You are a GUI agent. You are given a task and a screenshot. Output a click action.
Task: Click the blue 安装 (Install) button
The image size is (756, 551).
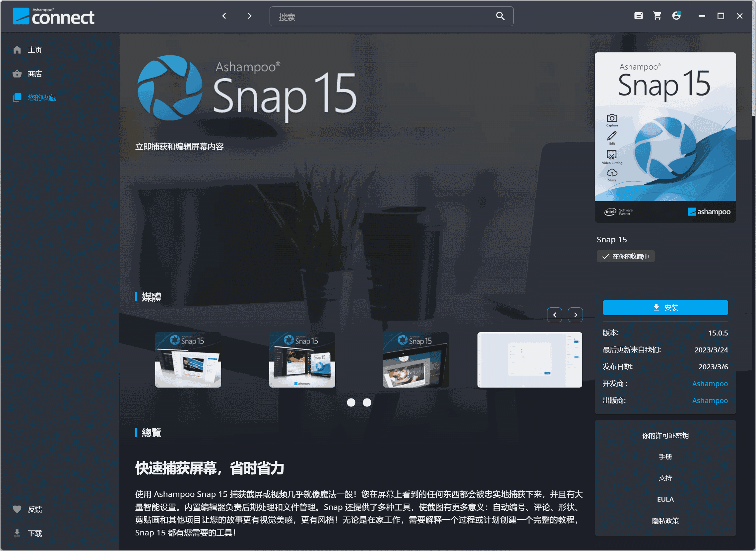[665, 308]
